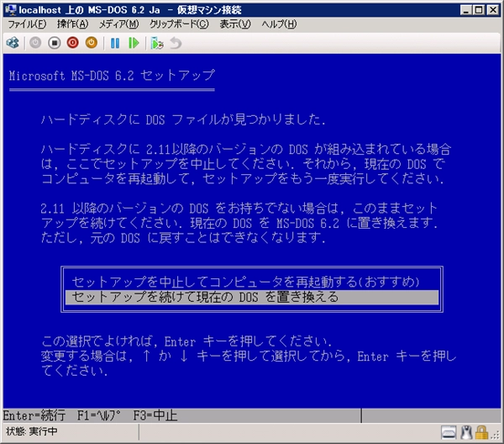
Task: Open the ファイル(F) menu
Action: pos(27,24)
